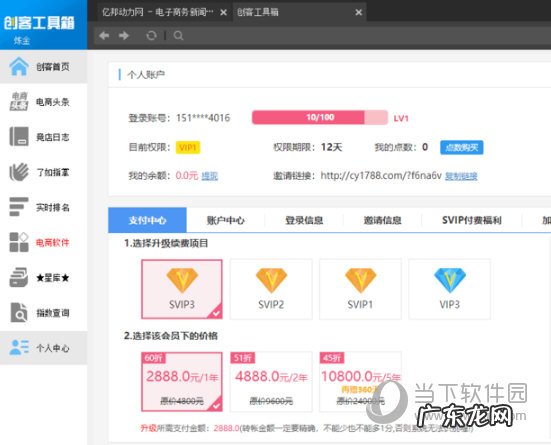551x445 pixels.
Task: Select the 支付中心 tab
Action: pos(147,220)
